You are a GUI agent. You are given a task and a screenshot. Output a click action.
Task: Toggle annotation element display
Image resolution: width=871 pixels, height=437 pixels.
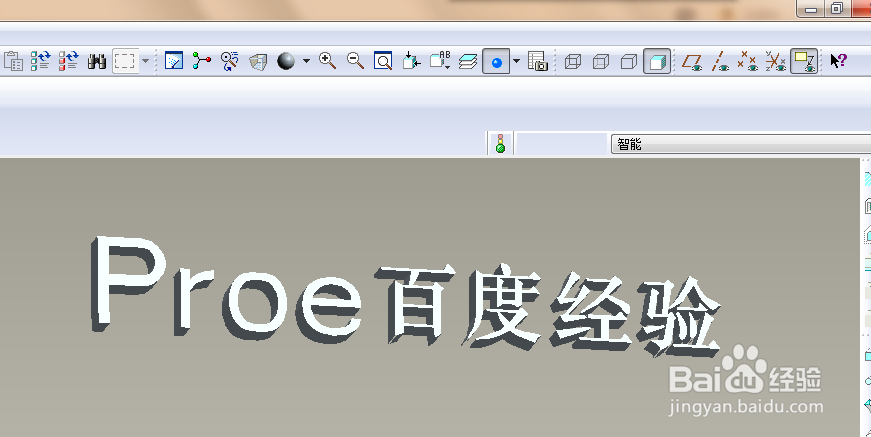tap(804, 61)
